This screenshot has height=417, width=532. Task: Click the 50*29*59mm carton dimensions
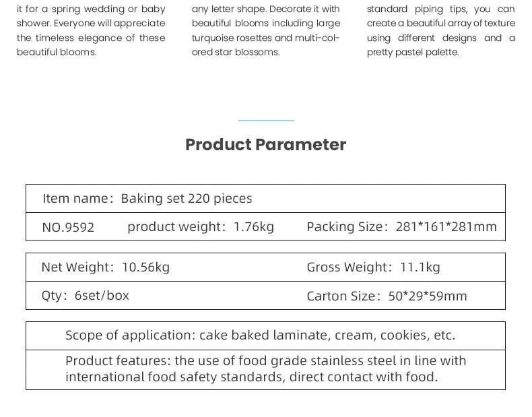pyautogui.click(x=428, y=296)
